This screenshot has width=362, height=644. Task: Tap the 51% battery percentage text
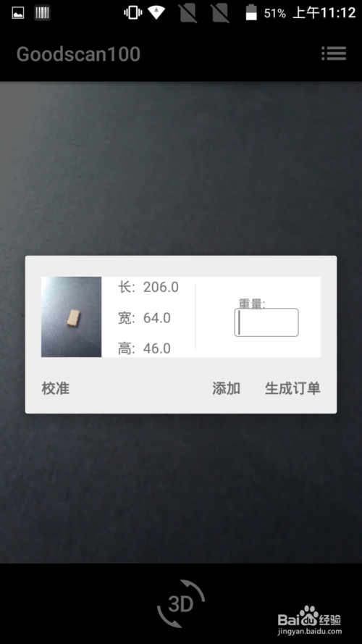click(x=274, y=14)
